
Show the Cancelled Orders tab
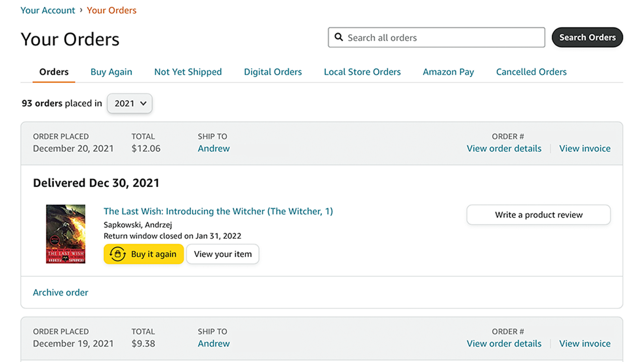[531, 72]
